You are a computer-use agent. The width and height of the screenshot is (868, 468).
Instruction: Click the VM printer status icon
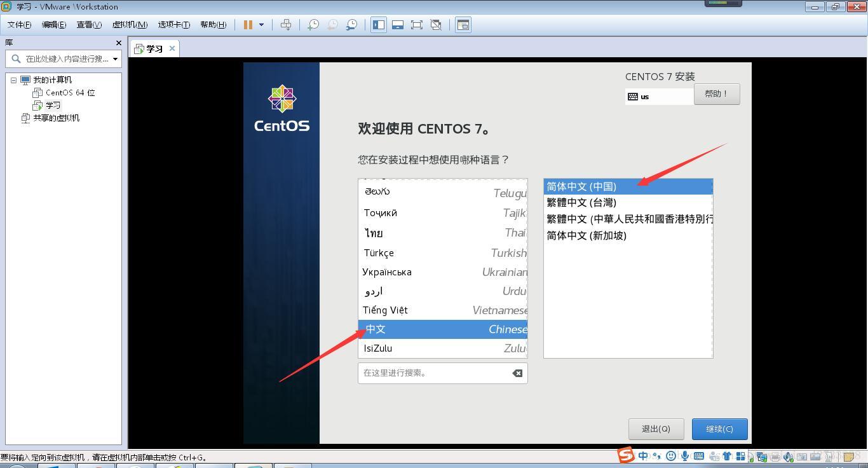pos(775,457)
